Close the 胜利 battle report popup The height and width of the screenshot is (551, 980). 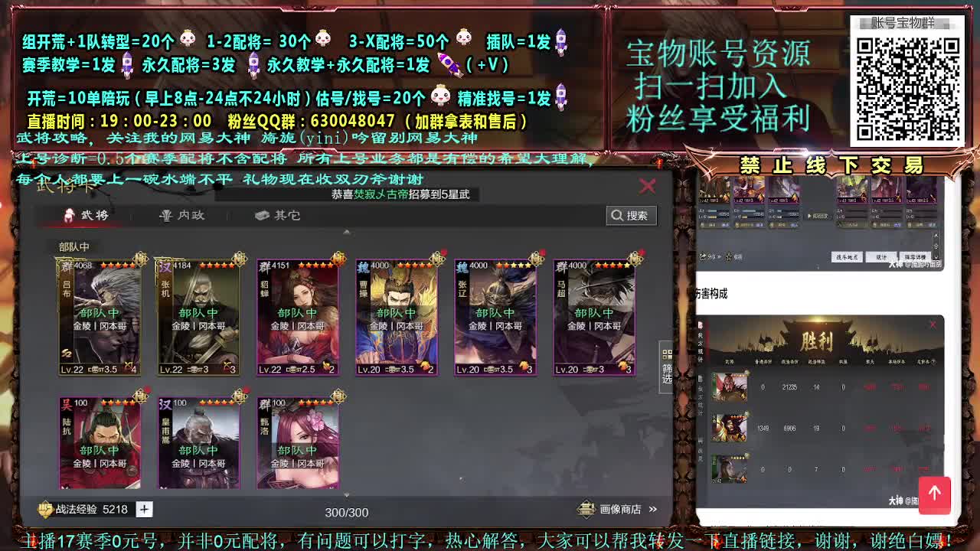pos(933,324)
